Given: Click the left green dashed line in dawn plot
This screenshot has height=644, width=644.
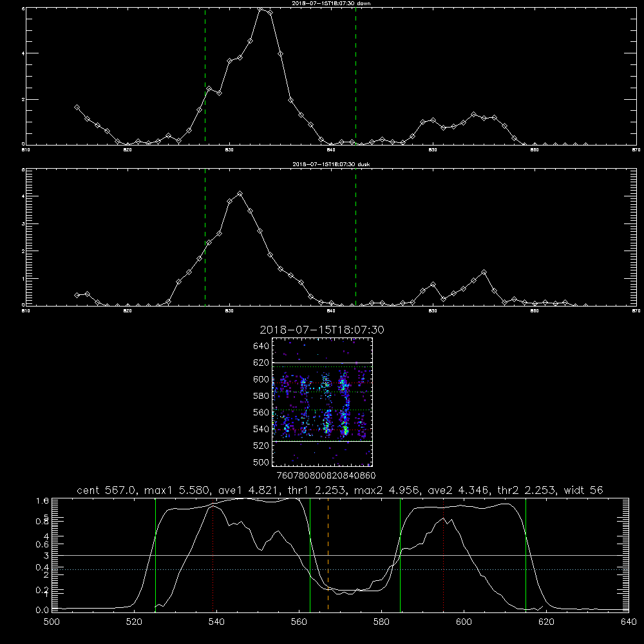Looking at the screenshot, I should (x=205, y=76).
